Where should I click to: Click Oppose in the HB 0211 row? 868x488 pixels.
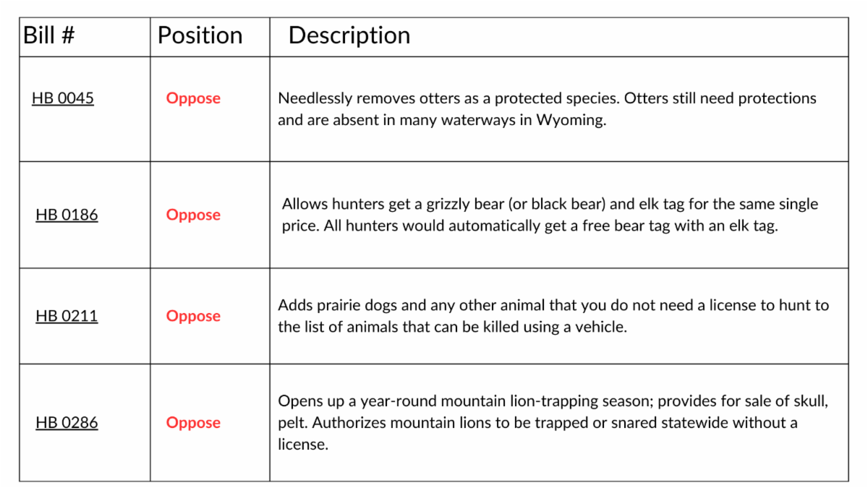click(x=193, y=316)
